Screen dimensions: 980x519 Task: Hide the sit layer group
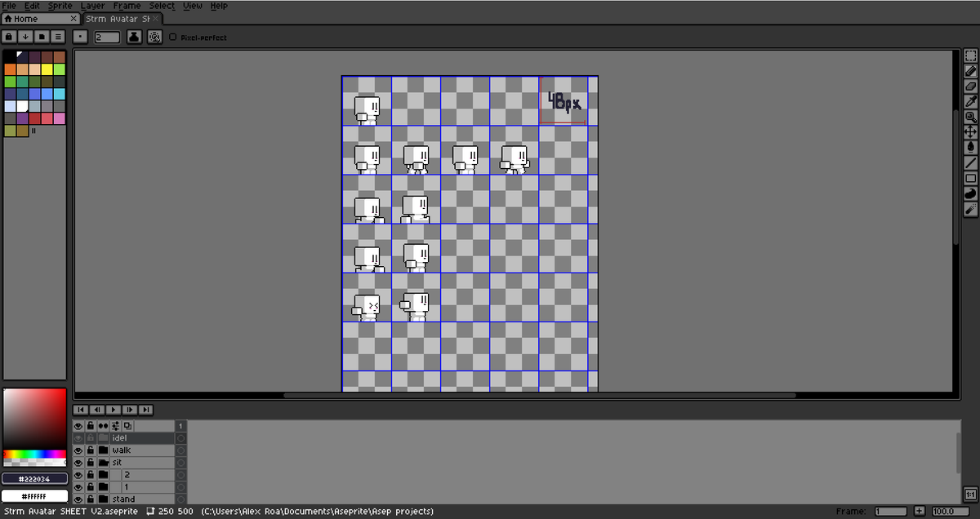pyautogui.click(x=79, y=463)
